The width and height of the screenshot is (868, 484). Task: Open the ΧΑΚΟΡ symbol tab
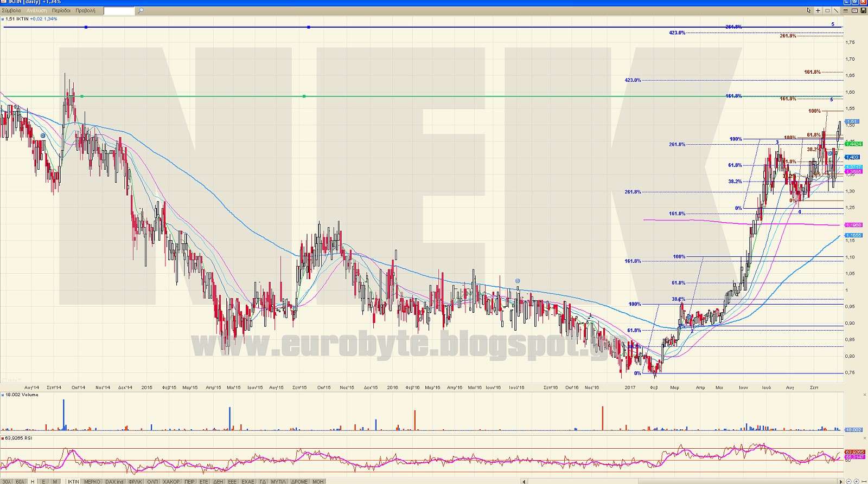(171, 481)
